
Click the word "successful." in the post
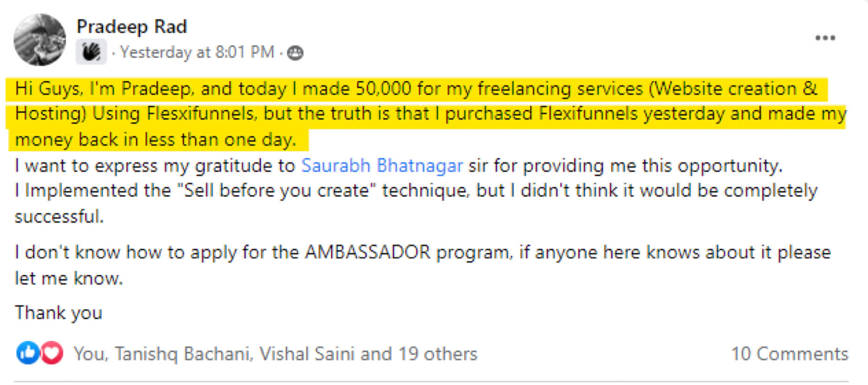click(x=59, y=217)
